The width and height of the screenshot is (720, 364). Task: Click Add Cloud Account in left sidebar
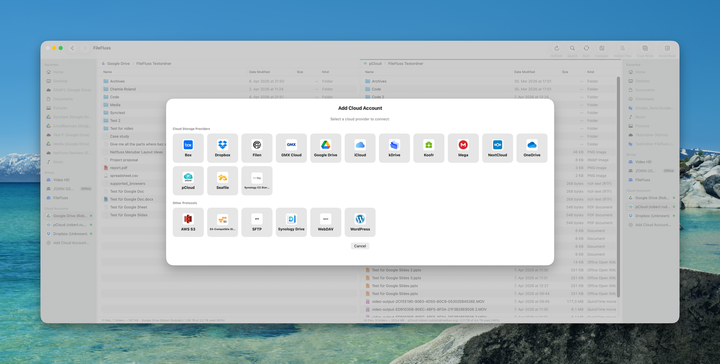69,243
